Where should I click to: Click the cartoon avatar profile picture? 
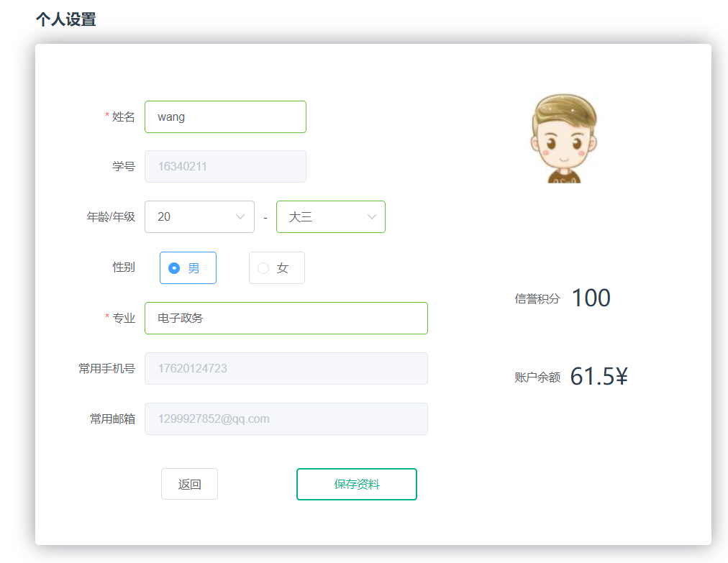(x=565, y=138)
